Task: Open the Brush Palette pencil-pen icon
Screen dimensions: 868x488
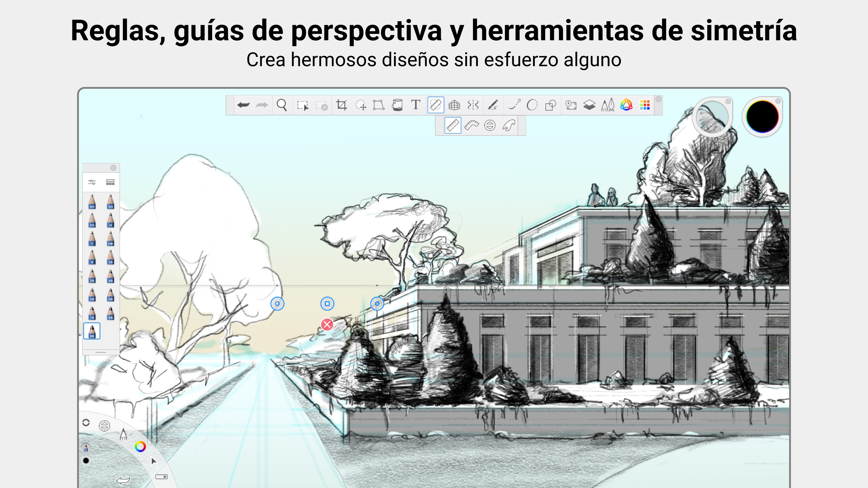Action: tap(608, 105)
